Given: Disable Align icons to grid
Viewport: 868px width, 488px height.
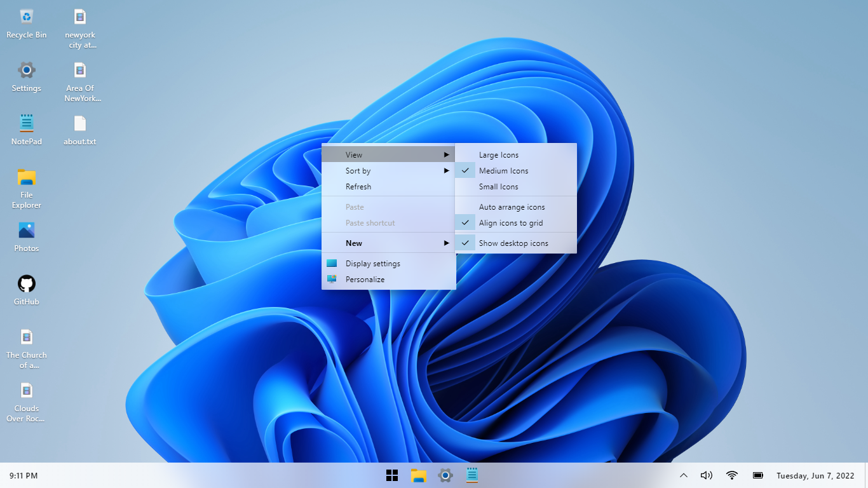Looking at the screenshot, I should click(x=510, y=223).
